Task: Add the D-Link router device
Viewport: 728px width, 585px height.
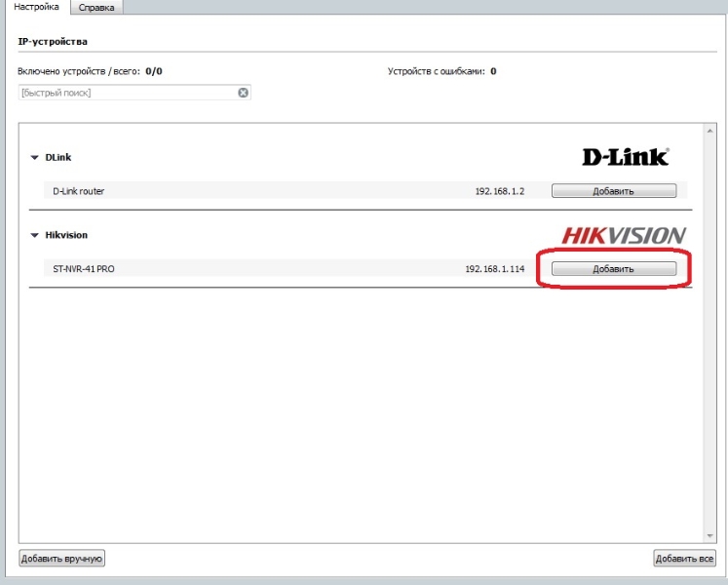Action: point(614,191)
